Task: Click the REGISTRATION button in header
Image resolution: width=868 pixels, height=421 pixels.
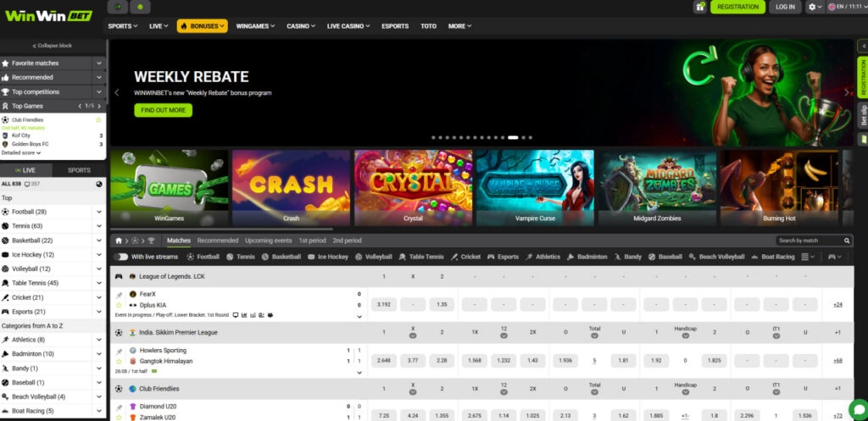Action: [x=738, y=7]
